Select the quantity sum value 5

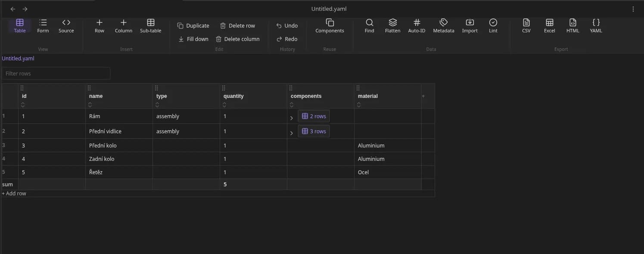point(253,184)
